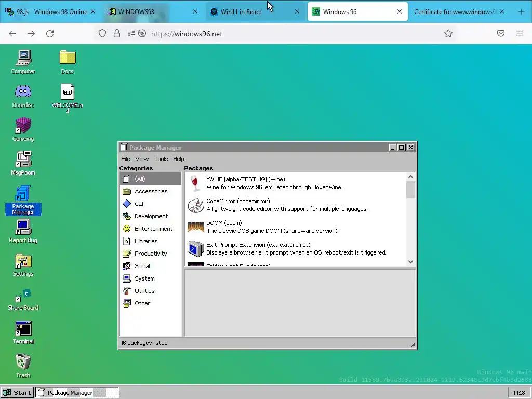Click the shield tracking protection icon

click(x=102, y=33)
